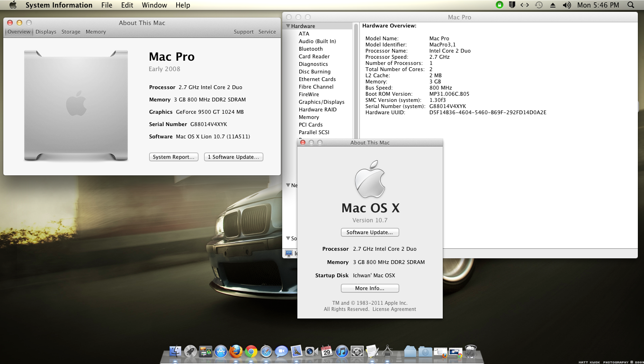Select Diagnostics in the Hardware list
The height and width of the screenshot is (364, 644).
coord(313,64)
